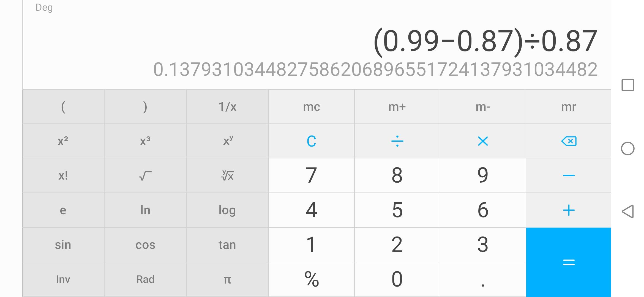Image resolution: width=644 pixels, height=297 pixels.
Task: Tap the x squared key
Action: [x=63, y=141]
